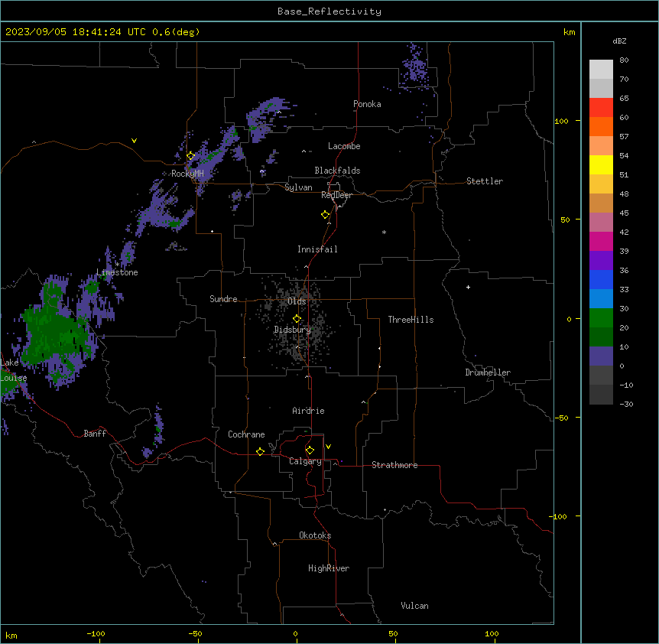Select the HighRiver label
The width and height of the screenshot is (659, 644).
pos(329,568)
